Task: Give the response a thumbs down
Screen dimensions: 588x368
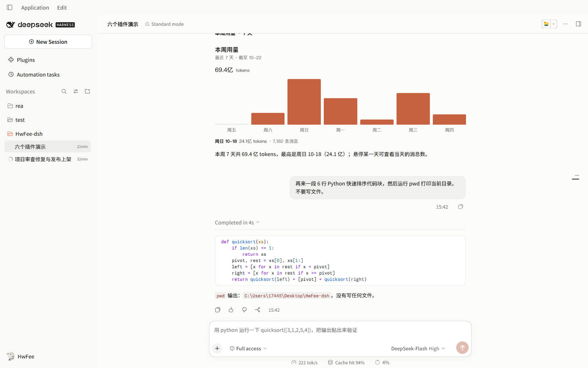Action: tap(244, 310)
